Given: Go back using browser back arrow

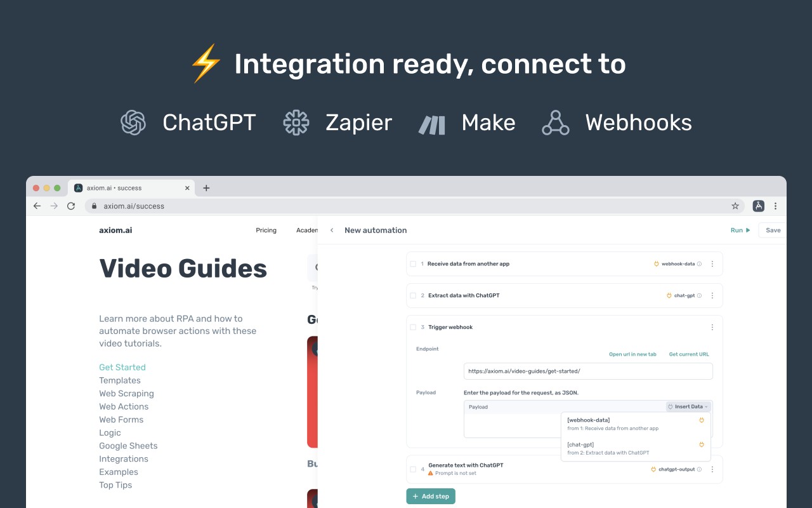Looking at the screenshot, I should coord(37,206).
